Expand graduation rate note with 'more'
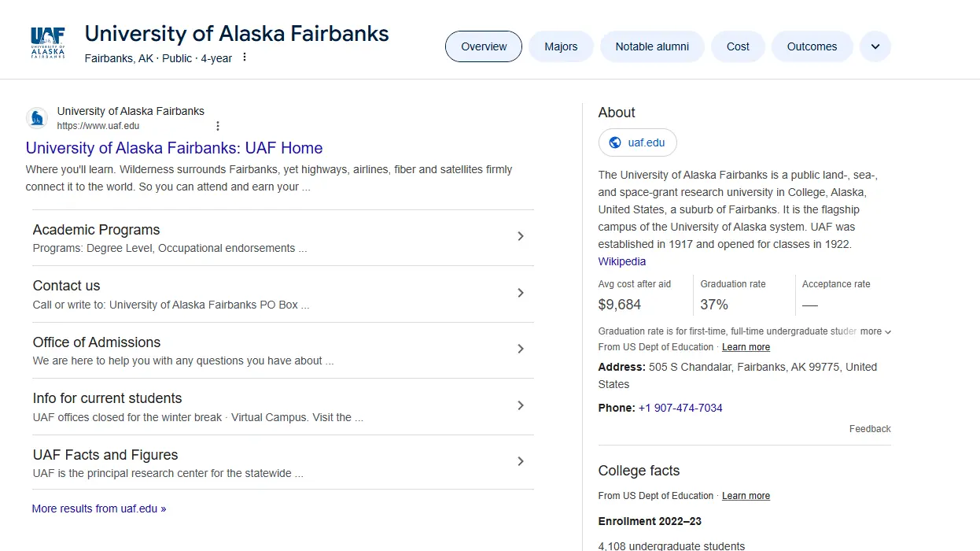The width and height of the screenshot is (980, 551). click(875, 331)
